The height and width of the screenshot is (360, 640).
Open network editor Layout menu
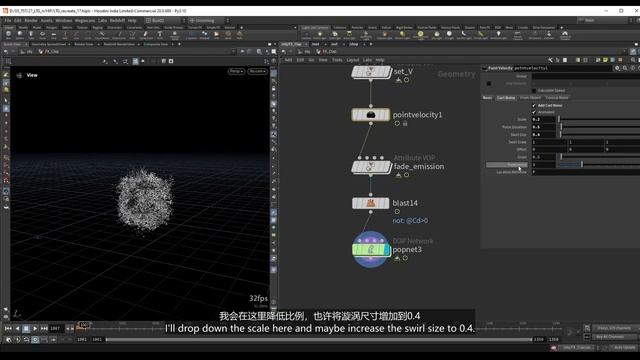(353, 60)
